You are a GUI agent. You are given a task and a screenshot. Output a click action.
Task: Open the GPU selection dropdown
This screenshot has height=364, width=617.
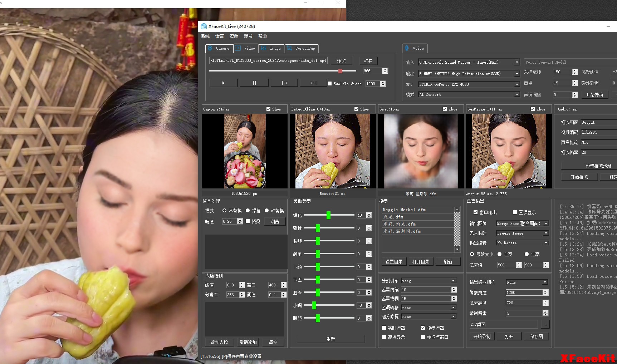pos(469,84)
